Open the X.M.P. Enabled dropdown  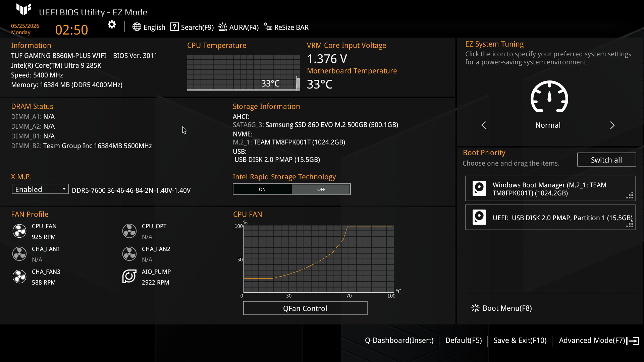[x=40, y=189]
